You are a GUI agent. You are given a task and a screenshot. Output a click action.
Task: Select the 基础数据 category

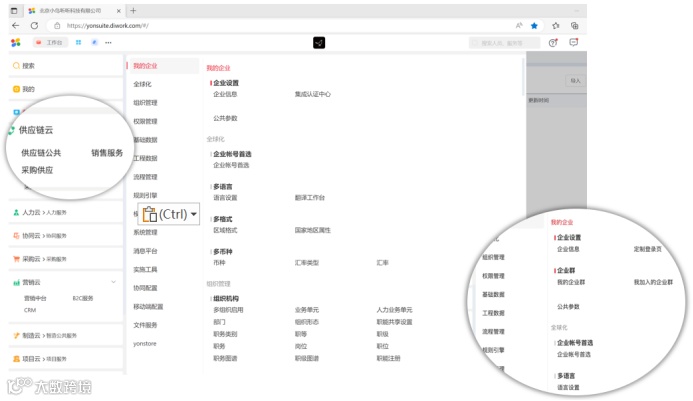[x=145, y=140]
